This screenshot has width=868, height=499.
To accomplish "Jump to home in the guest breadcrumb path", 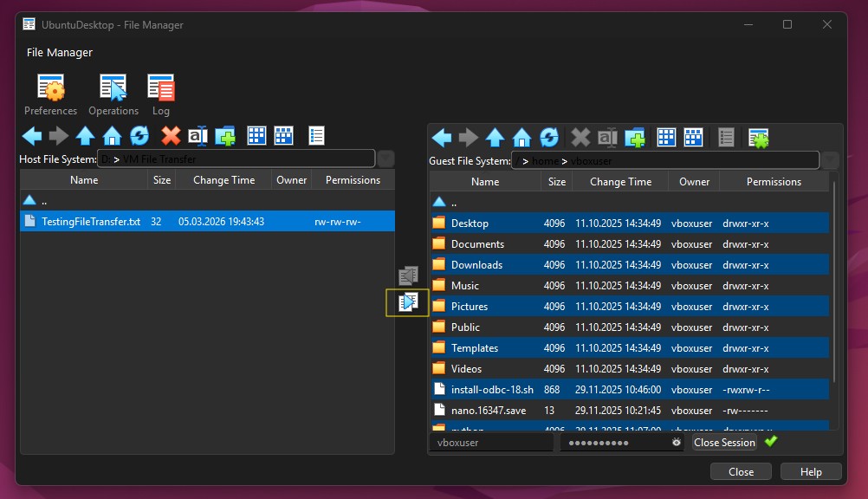I will pyautogui.click(x=544, y=160).
